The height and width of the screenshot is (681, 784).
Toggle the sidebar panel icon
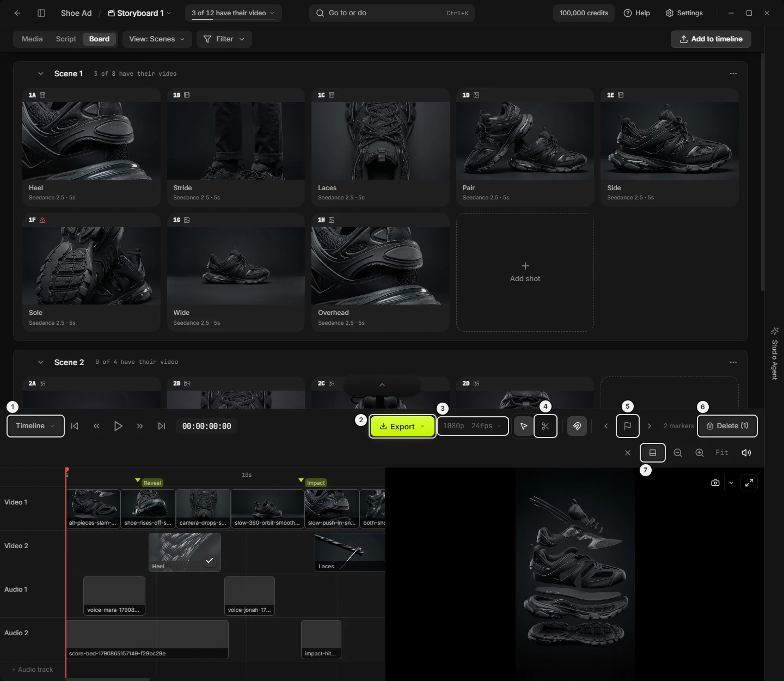click(x=41, y=13)
